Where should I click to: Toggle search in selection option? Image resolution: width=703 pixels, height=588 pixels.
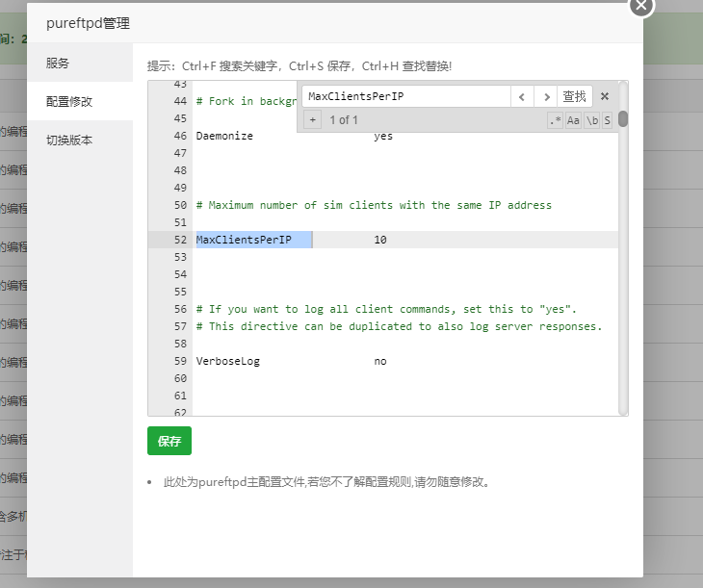point(607,120)
